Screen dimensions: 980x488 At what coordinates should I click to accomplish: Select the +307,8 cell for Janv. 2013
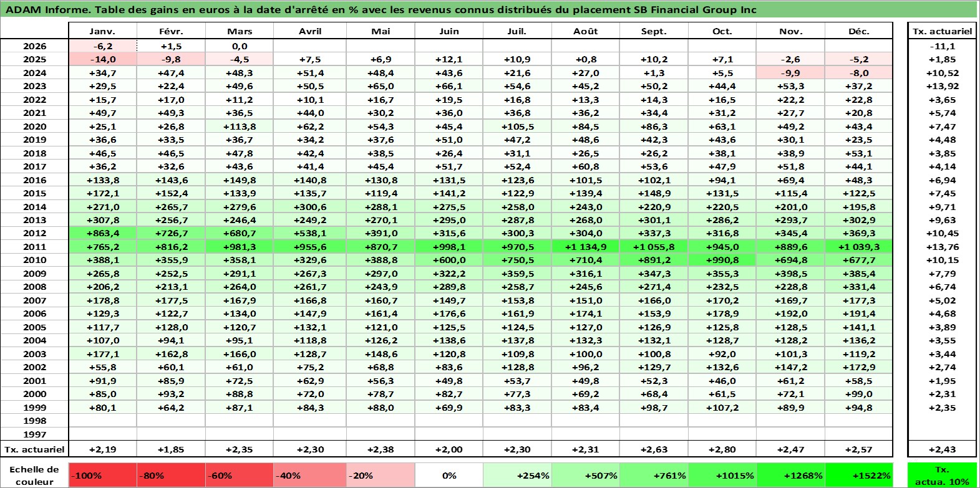(102, 220)
